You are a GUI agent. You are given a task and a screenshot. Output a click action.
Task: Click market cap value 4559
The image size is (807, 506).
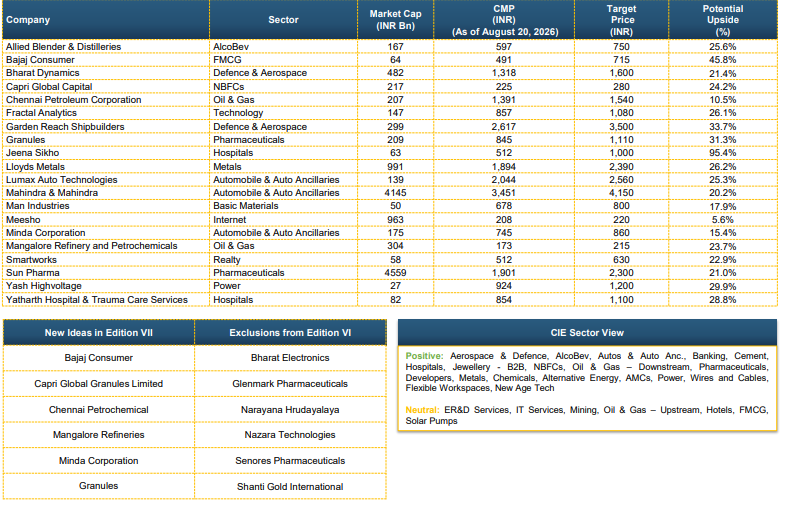tap(395, 273)
